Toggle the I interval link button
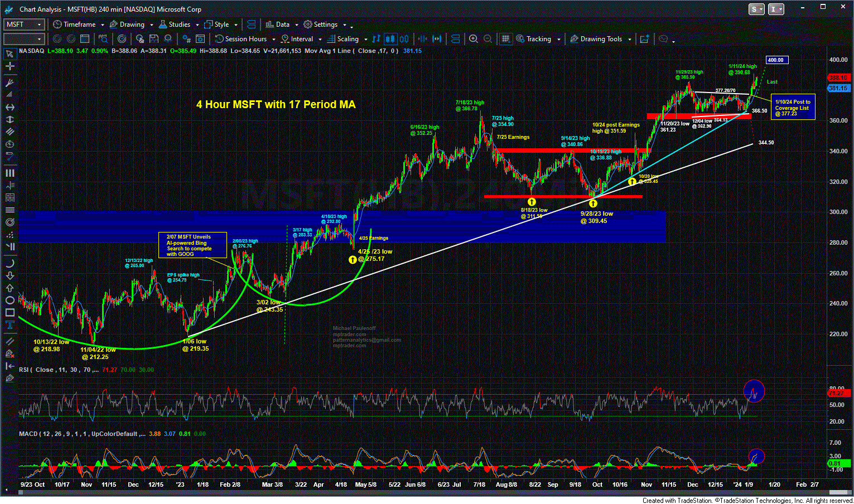The width and height of the screenshot is (854, 504). [776, 9]
